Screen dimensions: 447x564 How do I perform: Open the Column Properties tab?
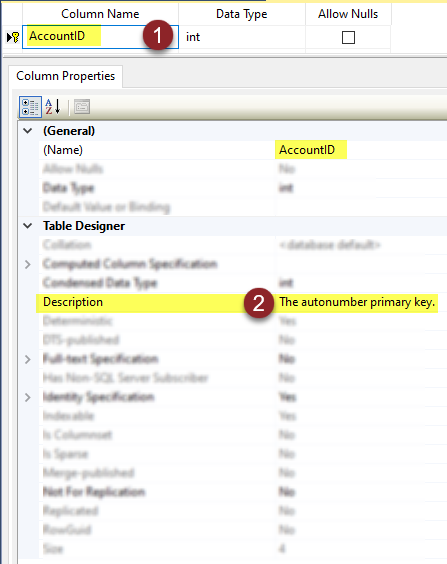click(x=65, y=76)
